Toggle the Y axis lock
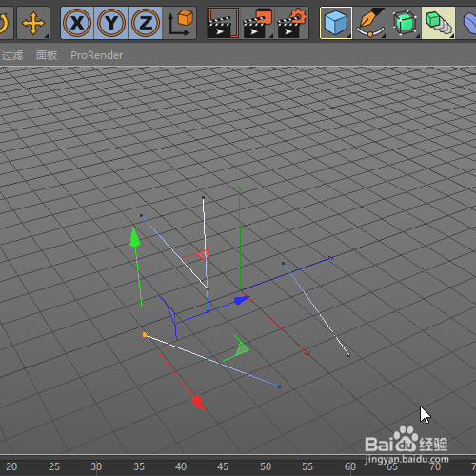Image resolution: width=476 pixels, height=476 pixels. click(111, 23)
